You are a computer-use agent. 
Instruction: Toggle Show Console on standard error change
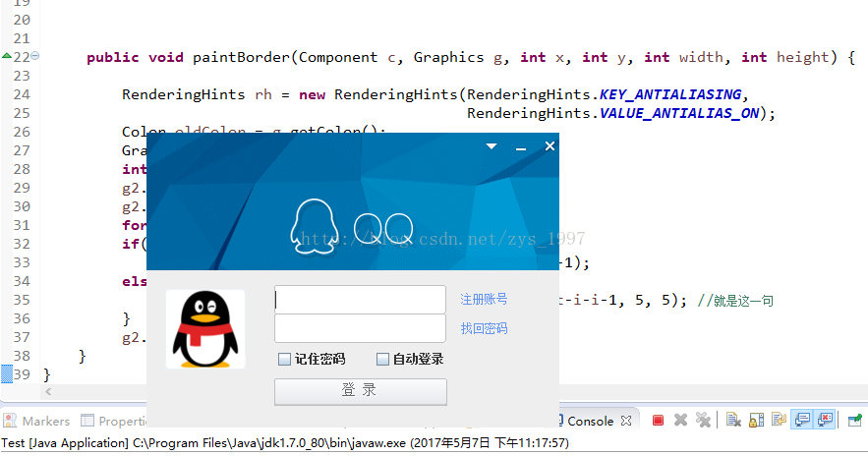[825, 421]
